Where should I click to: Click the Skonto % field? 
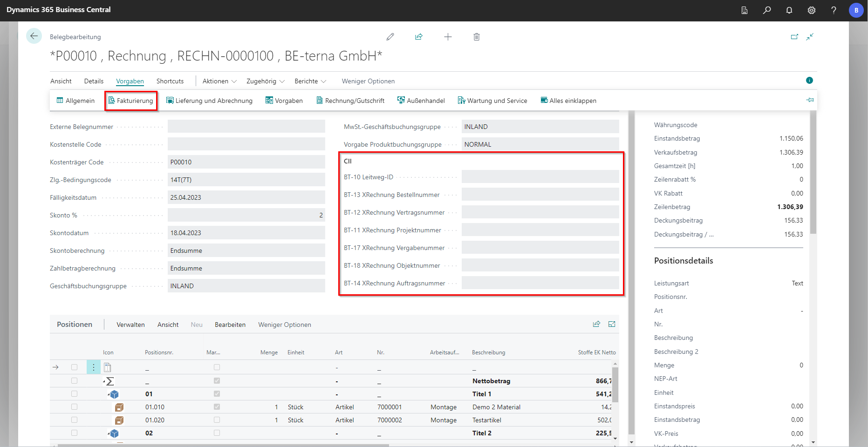tap(246, 215)
